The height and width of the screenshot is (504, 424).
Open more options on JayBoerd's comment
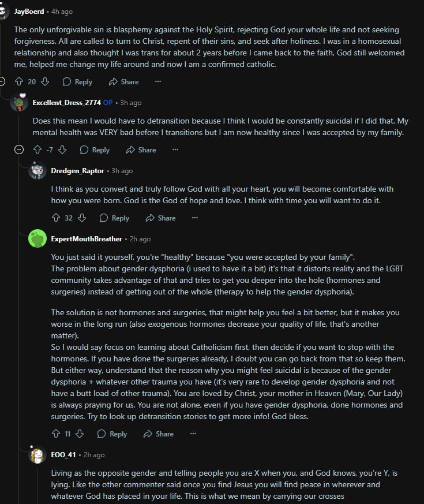pos(158,81)
